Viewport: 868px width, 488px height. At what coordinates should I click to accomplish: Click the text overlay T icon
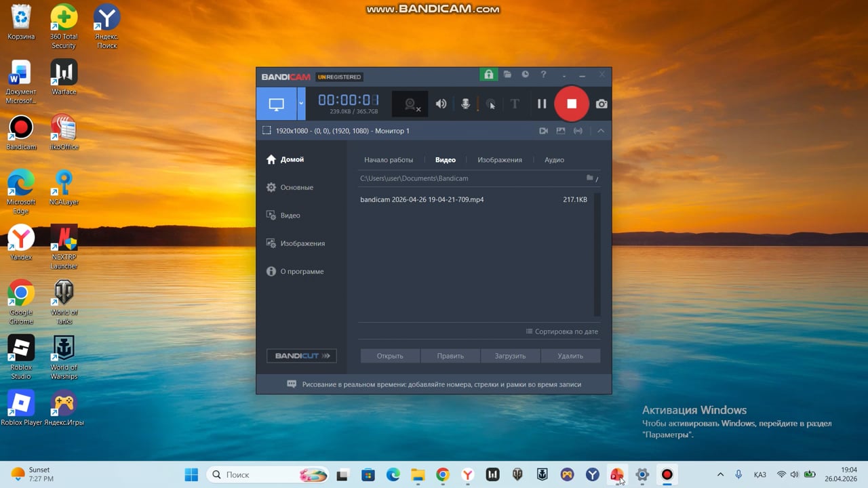pyautogui.click(x=515, y=104)
